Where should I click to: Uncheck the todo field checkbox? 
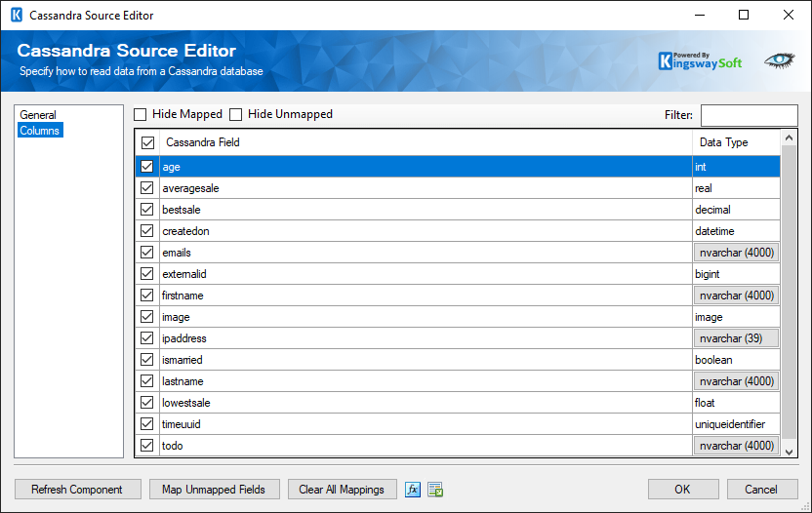[147, 445]
